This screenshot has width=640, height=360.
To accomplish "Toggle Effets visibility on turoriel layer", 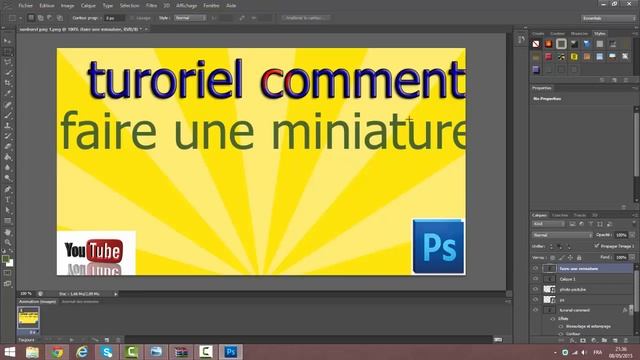I will (553, 319).
